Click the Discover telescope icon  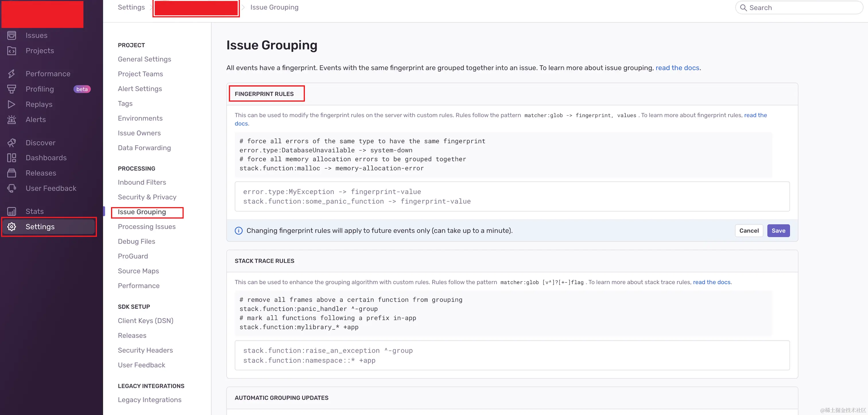11,143
